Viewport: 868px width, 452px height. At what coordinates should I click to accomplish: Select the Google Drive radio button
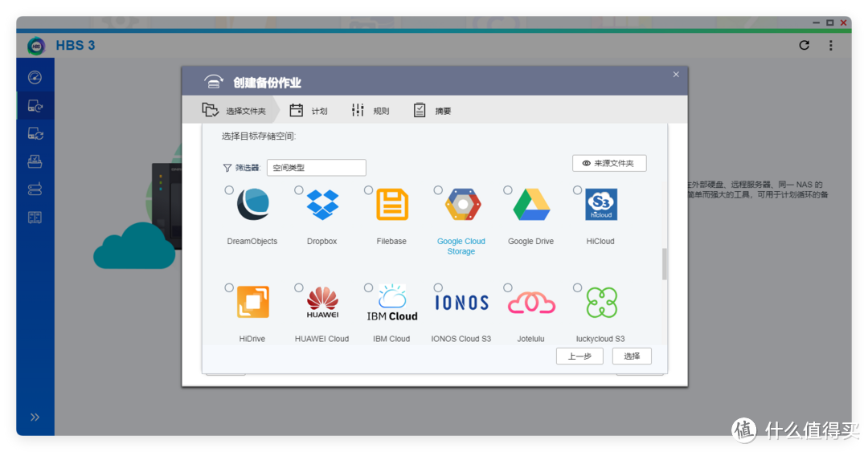[x=508, y=190]
